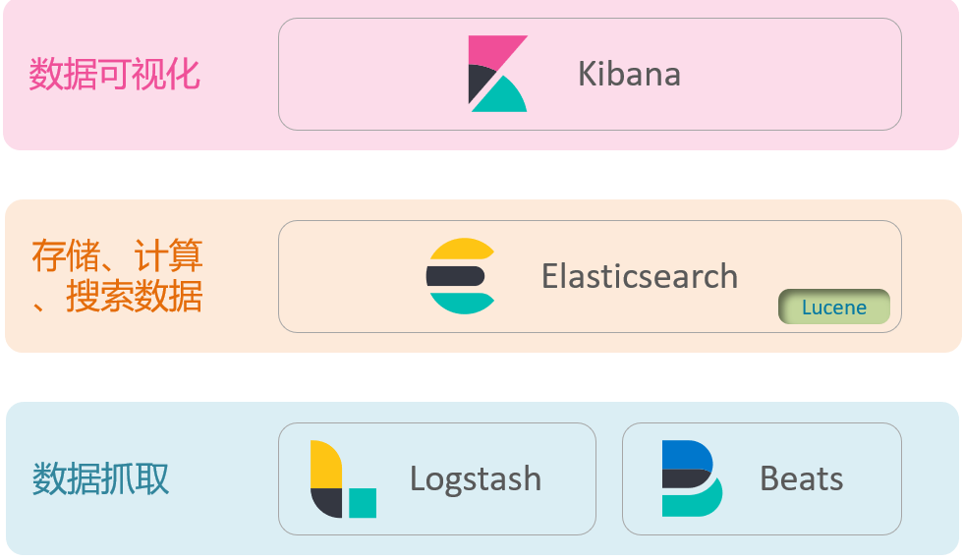Click the blue top of Beats logo
This screenshot has height=560, width=963.
[686, 454]
